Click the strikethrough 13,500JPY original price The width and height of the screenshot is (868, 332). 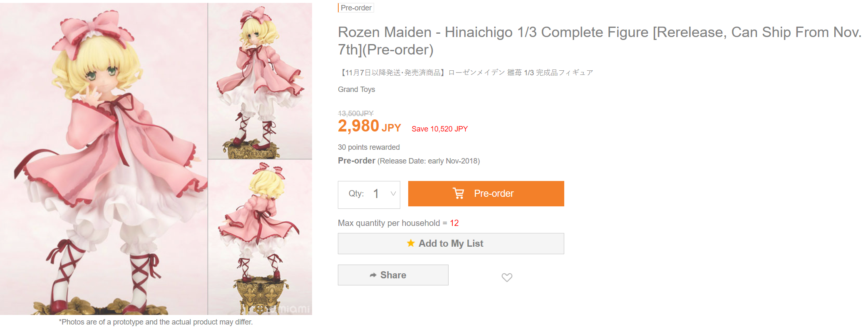point(355,114)
